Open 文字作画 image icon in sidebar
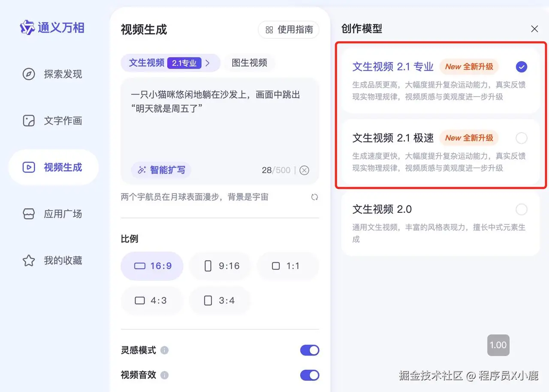This screenshot has height=392, width=549. point(29,121)
